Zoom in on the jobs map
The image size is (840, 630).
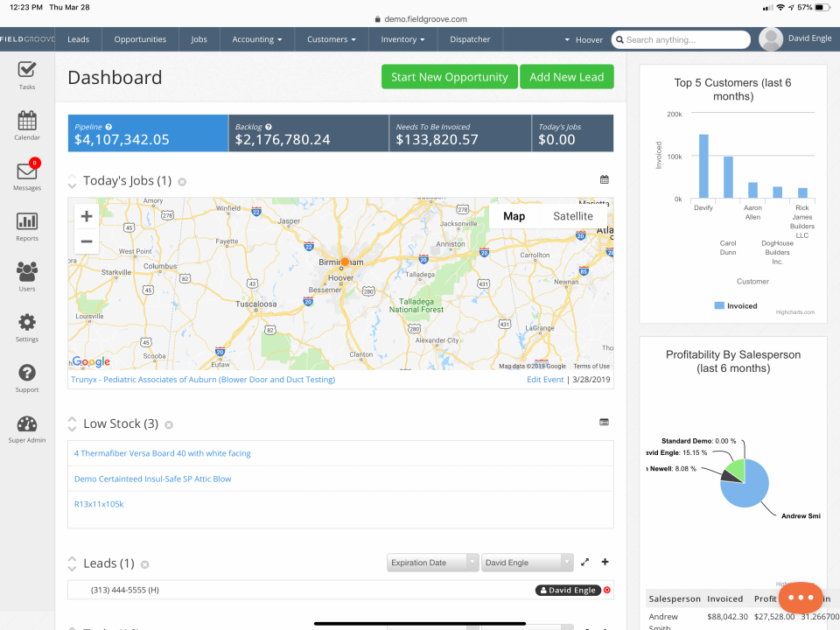pyautogui.click(x=86, y=215)
